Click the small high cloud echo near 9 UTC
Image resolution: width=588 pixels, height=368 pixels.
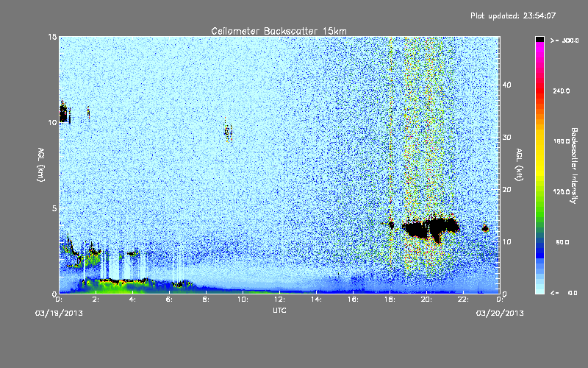(228, 132)
